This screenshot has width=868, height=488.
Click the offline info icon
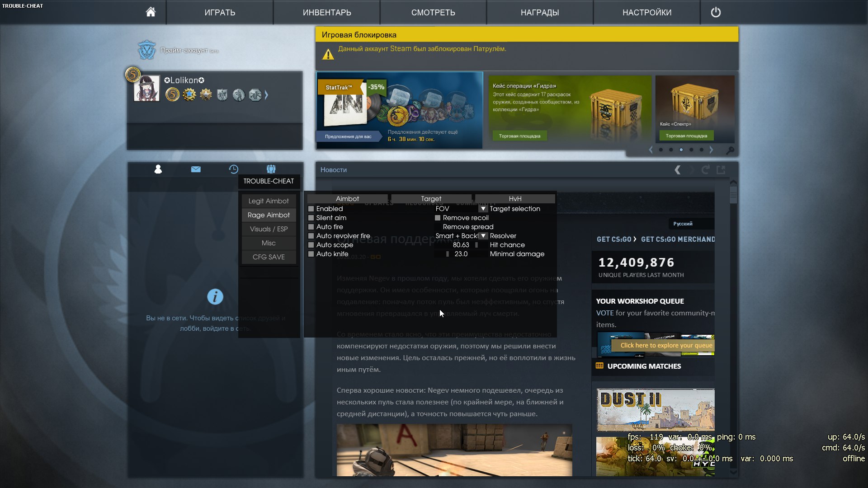(x=215, y=297)
